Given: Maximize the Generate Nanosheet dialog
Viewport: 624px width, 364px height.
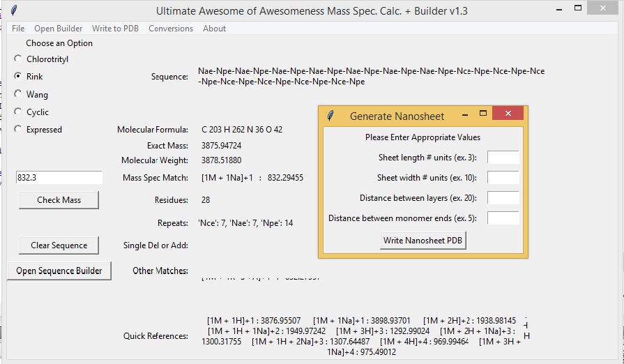Looking at the screenshot, I should [482, 114].
